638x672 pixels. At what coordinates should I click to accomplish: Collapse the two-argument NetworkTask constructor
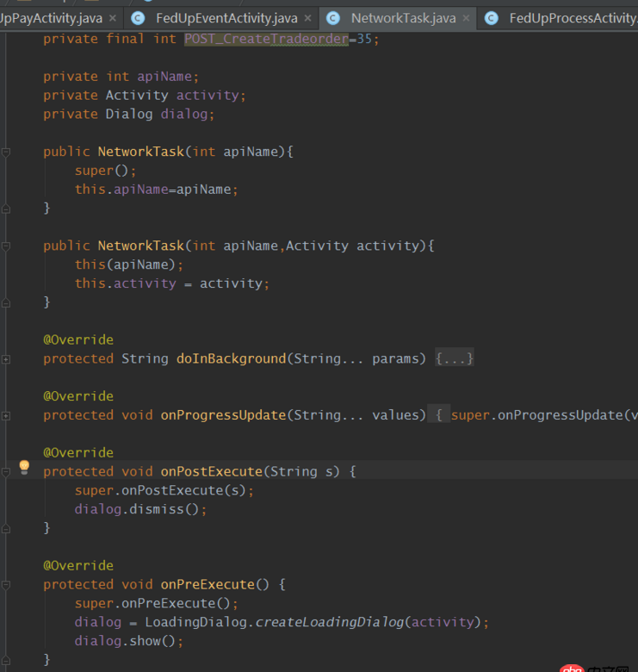tap(6, 246)
